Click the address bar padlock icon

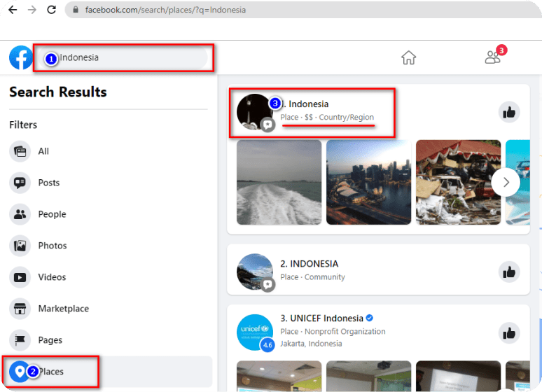pyautogui.click(x=76, y=10)
